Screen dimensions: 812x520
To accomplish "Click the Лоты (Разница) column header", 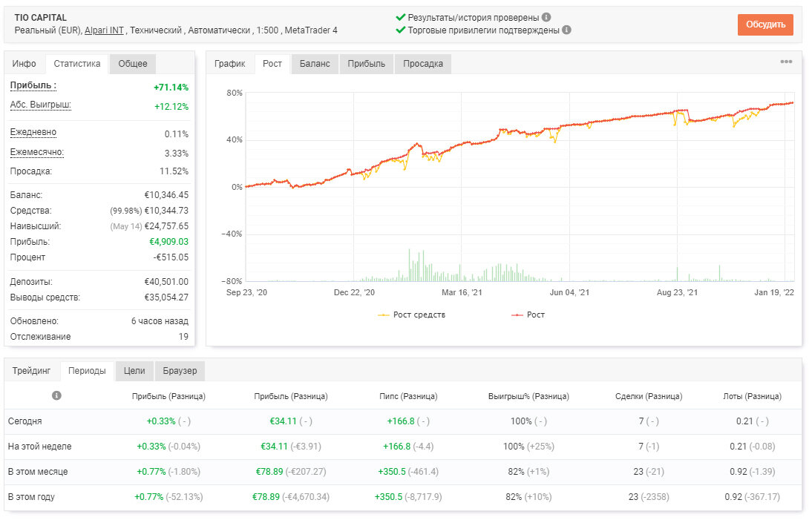I will [753, 396].
